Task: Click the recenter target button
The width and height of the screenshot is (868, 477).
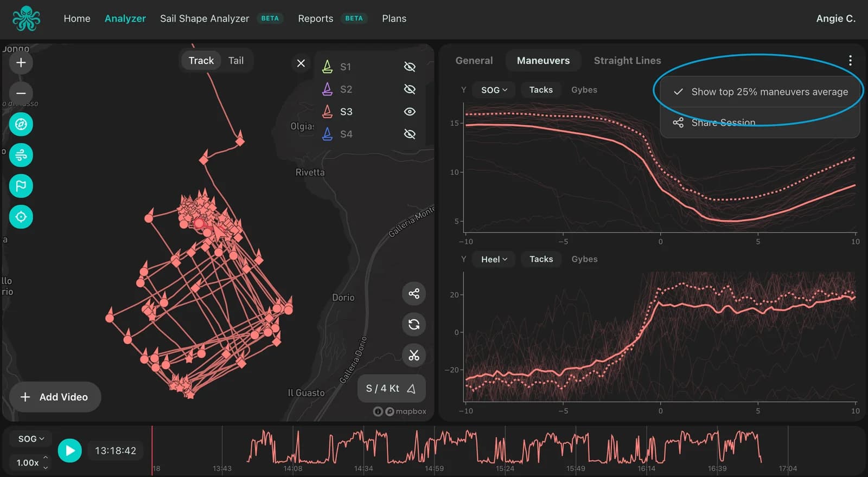Action: point(21,217)
